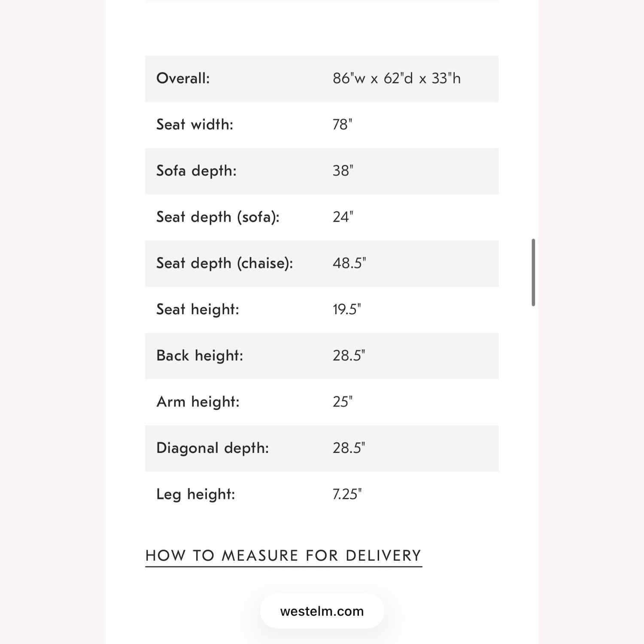Select the Seat depth (chaise) label
This screenshot has height=644, width=644.
click(x=225, y=263)
